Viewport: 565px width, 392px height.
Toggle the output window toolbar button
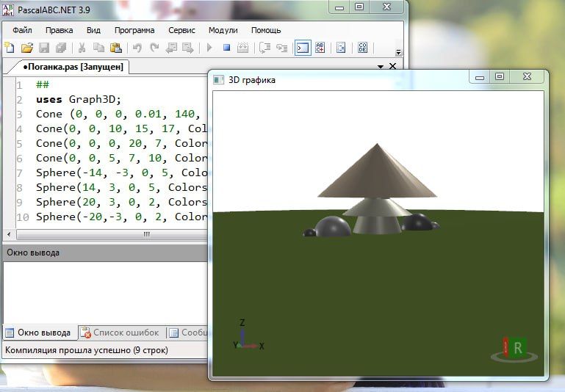click(302, 48)
